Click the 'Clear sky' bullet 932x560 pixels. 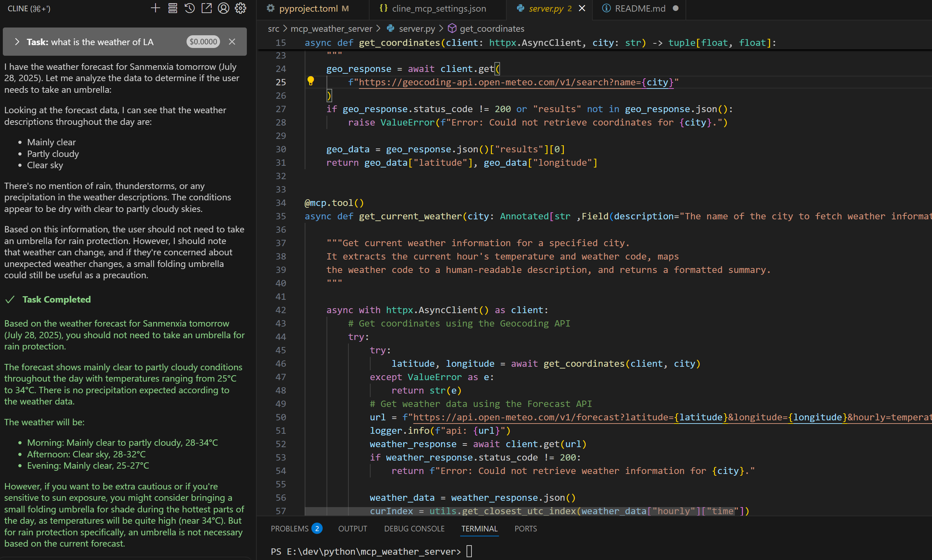45,165
